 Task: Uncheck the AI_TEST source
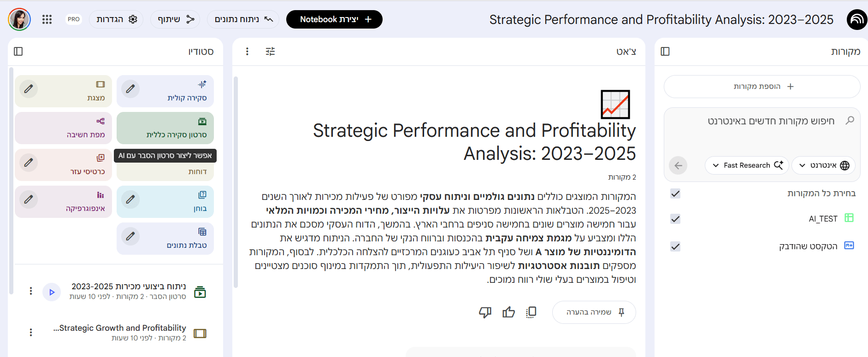[675, 219]
